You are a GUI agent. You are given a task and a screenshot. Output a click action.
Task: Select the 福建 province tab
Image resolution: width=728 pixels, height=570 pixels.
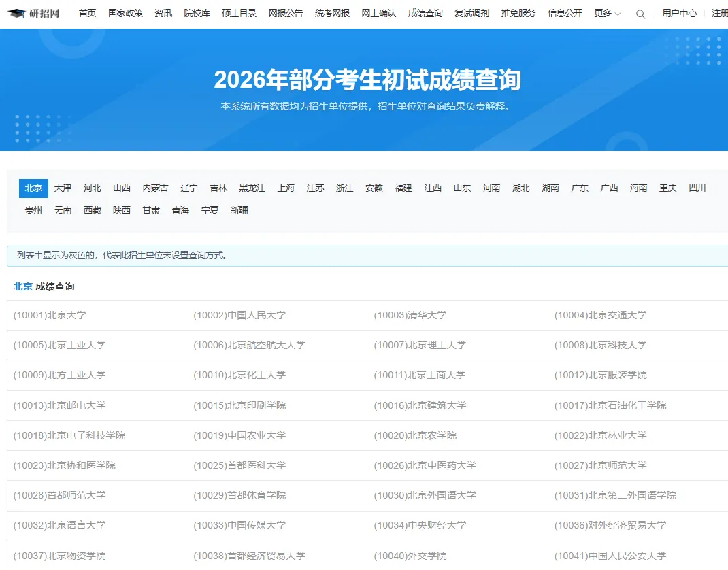(403, 188)
